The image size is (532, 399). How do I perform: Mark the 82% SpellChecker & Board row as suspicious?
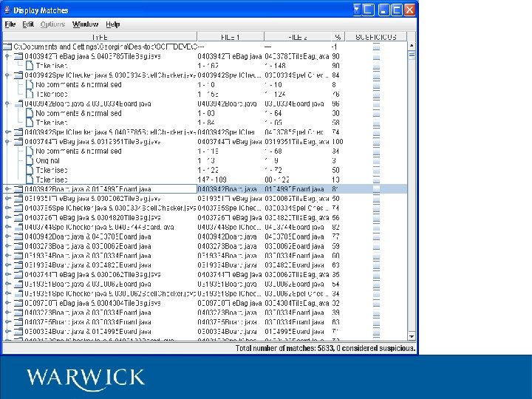[376, 227]
